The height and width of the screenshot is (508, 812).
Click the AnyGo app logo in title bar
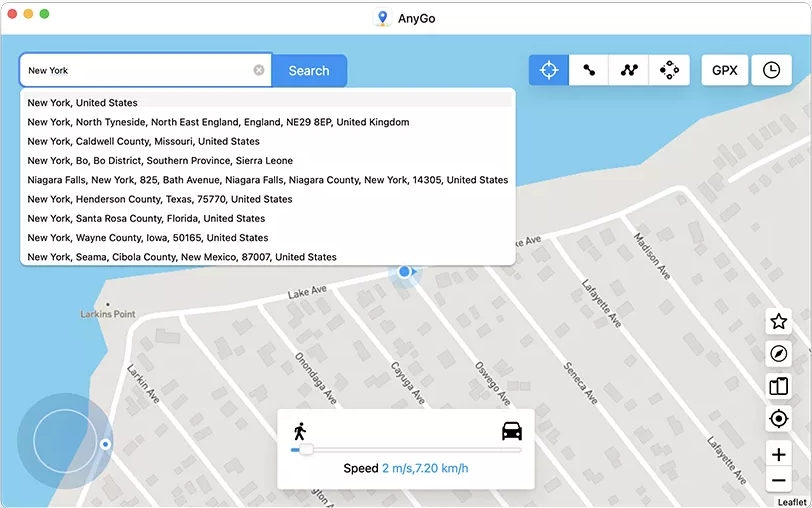(383, 18)
